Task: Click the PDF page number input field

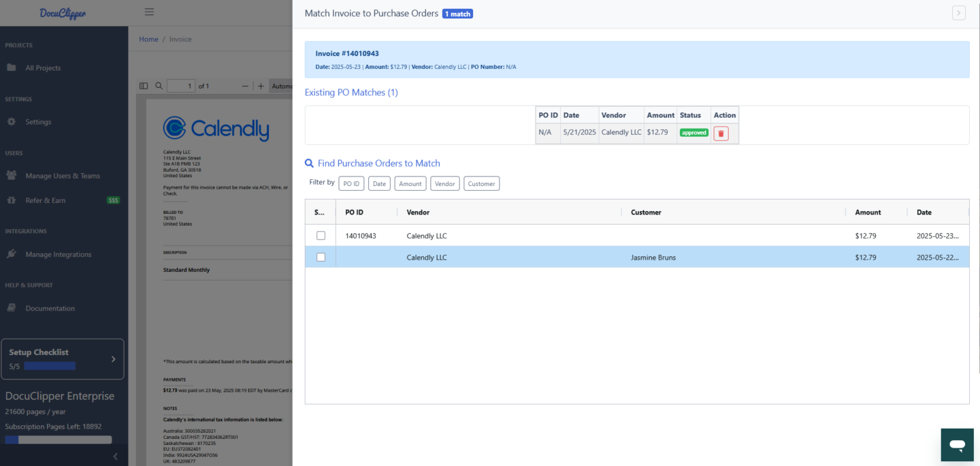Action: [180, 87]
